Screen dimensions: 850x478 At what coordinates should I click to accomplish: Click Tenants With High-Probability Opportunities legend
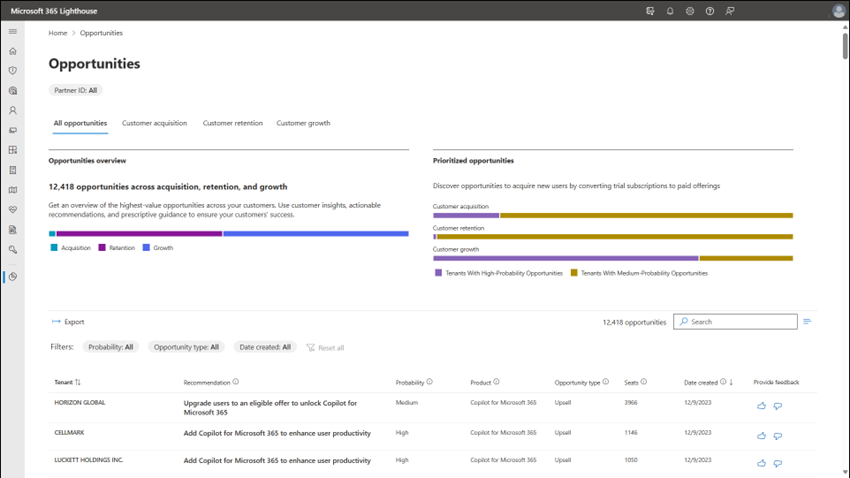pyautogui.click(x=499, y=273)
